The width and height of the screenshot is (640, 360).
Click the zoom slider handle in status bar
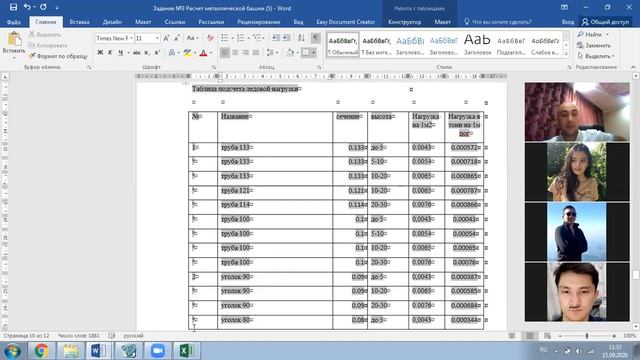click(x=587, y=336)
